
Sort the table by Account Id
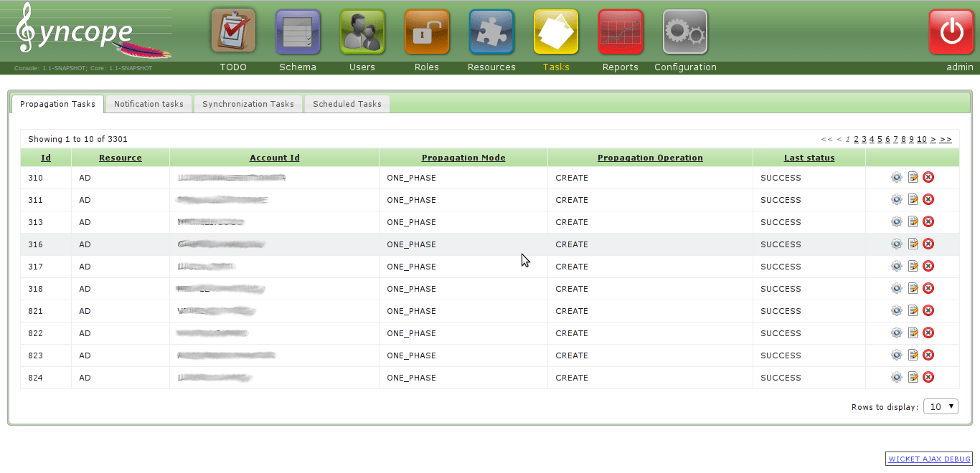pos(274,157)
